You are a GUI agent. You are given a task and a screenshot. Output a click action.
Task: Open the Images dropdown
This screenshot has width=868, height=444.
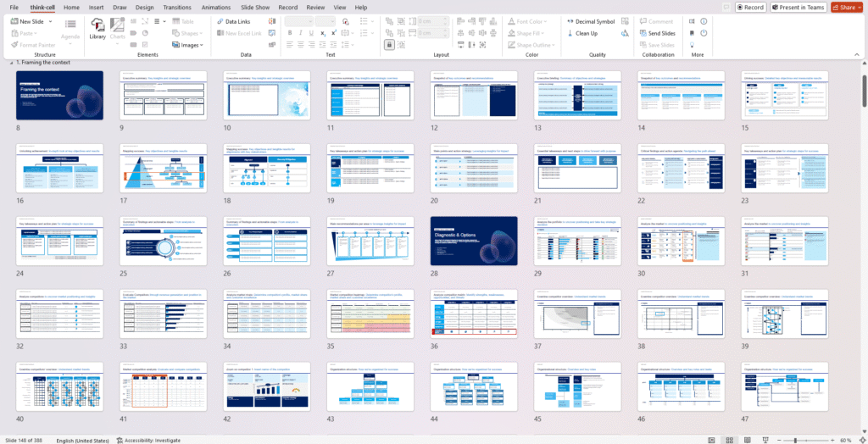[190, 45]
